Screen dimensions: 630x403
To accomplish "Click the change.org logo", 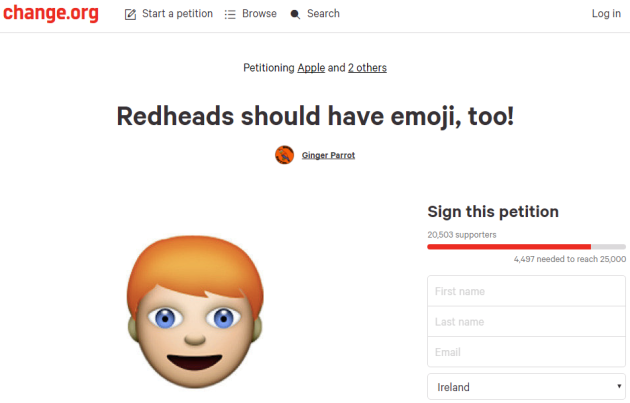I will pos(50,14).
